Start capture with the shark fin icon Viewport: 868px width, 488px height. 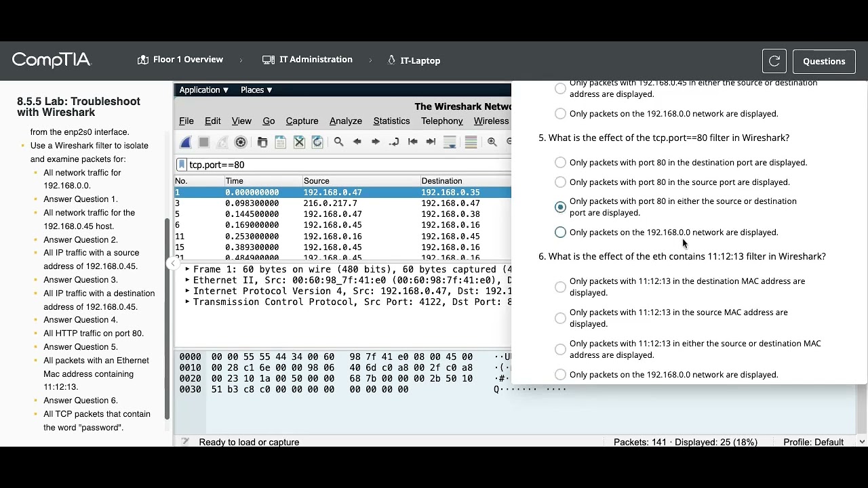[x=186, y=142]
